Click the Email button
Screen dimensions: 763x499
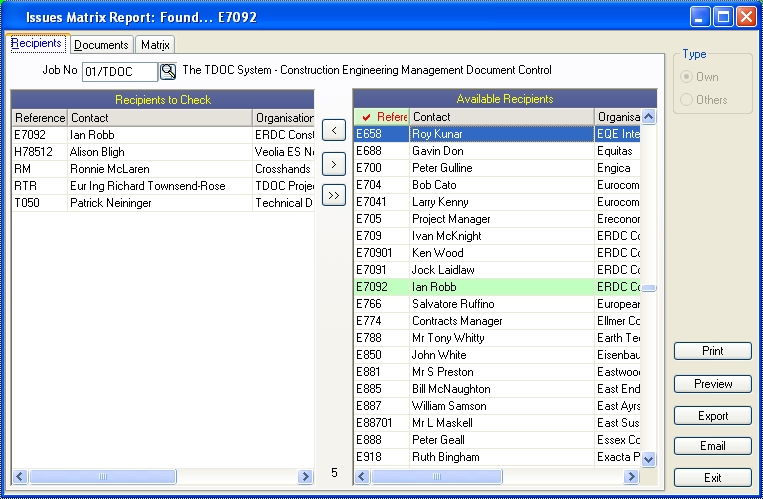[x=713, y=446]
